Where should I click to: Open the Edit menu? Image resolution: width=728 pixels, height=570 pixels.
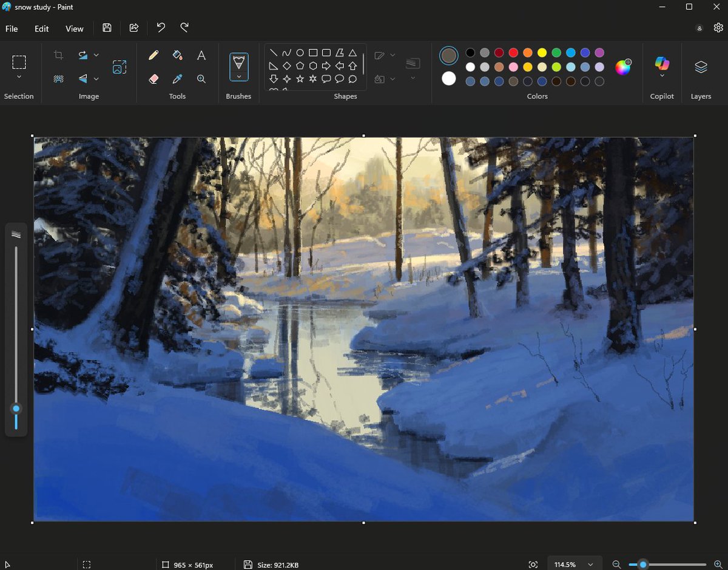41,29
